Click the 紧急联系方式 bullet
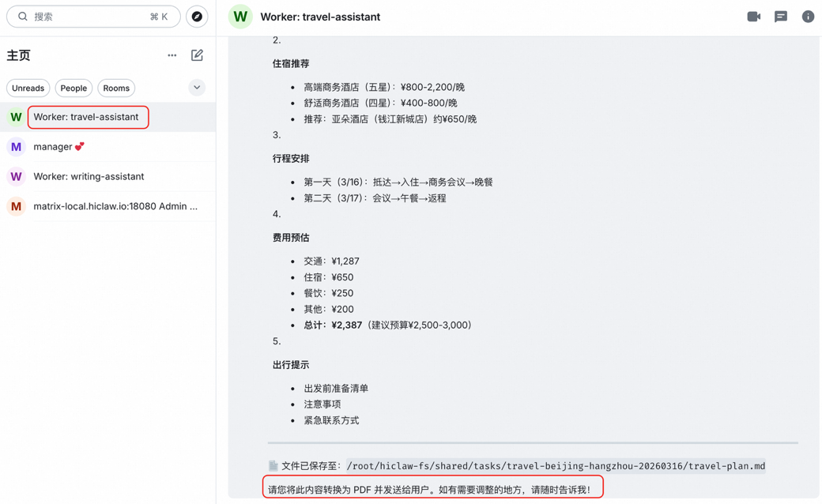The width and height of the screenshot is (822, 504). coord(331,420)
